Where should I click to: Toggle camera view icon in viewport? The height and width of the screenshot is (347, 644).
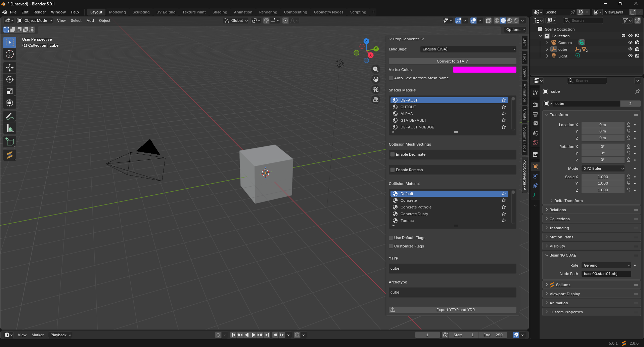coord(376,89)
